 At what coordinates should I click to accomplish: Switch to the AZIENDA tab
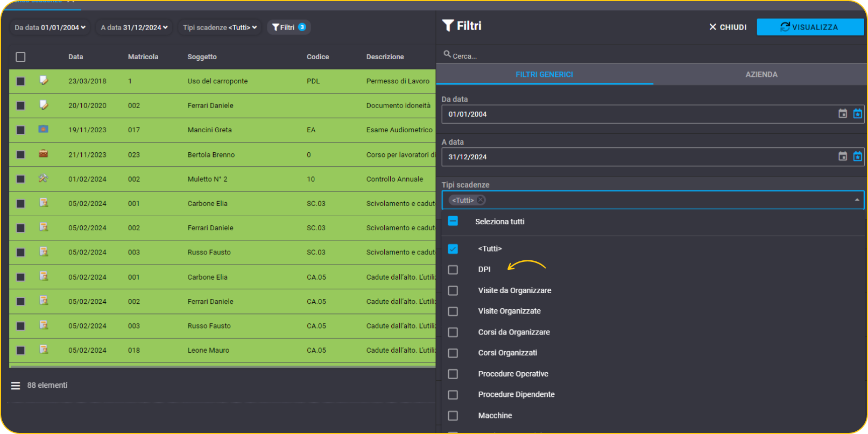(x=761, y=74)
